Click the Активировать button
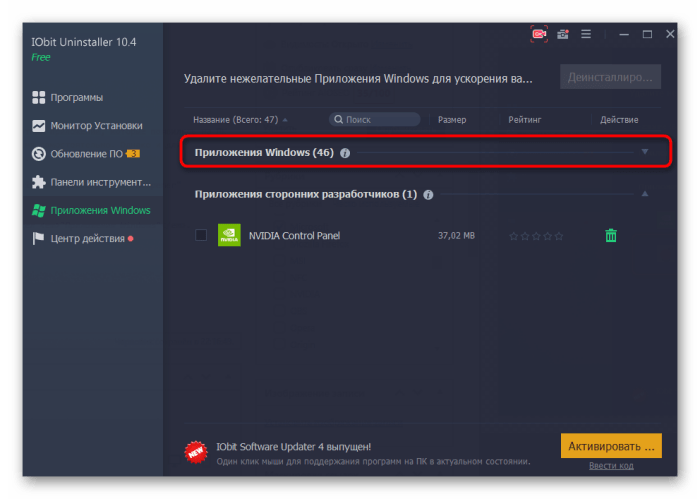 point(611,446)
